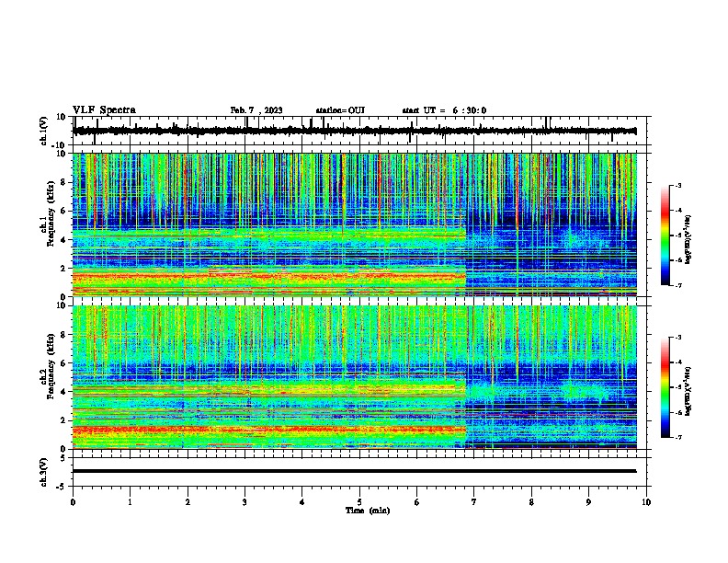Click the time axis tick label '9'
The height and width of the screenshot is (563, 728).
tap(588, 502)
